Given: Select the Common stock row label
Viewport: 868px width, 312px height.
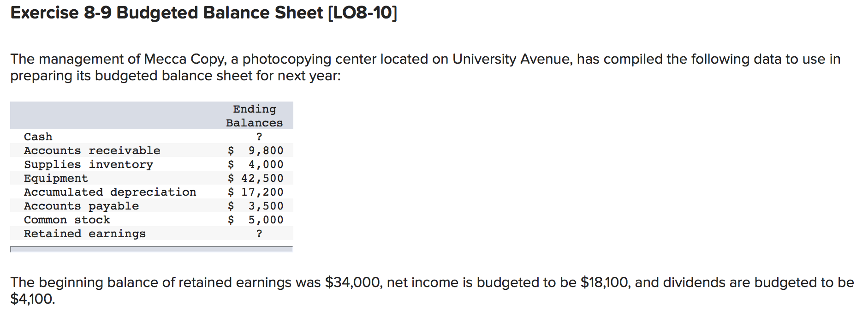Looking at the screenshot, I should (67, 220).
